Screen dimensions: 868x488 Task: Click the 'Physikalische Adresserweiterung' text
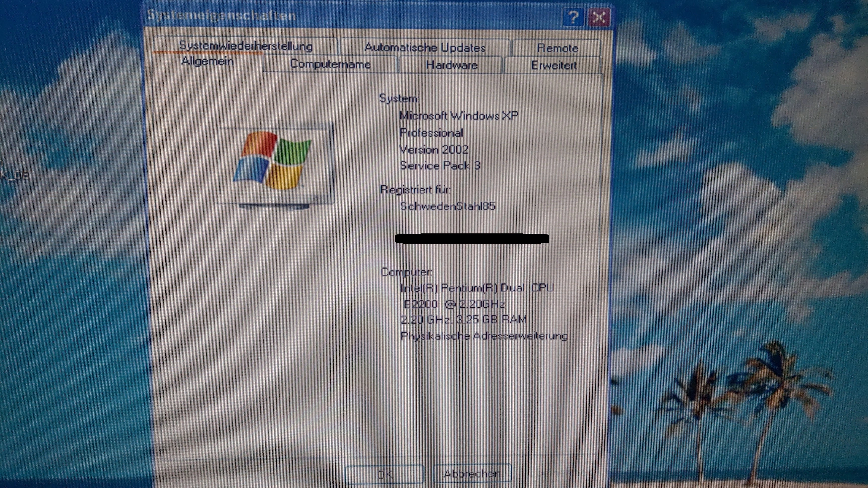coord(484,336)
